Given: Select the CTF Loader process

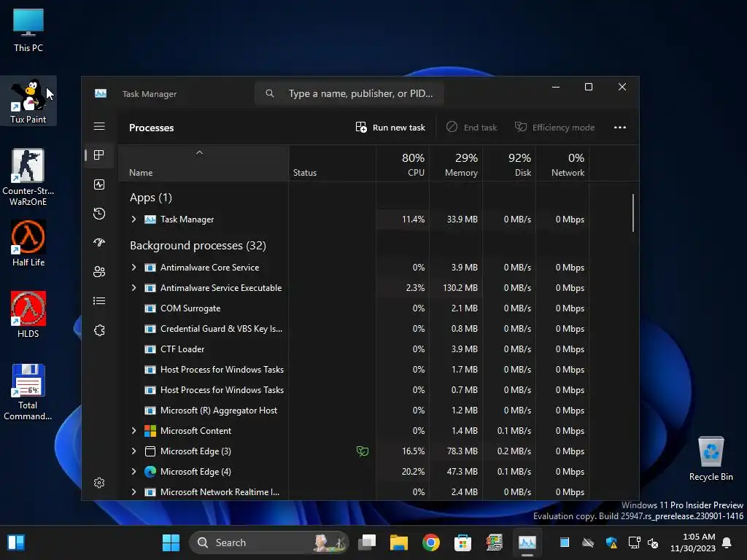Looking at the screenshot, I should pos(354,349).
